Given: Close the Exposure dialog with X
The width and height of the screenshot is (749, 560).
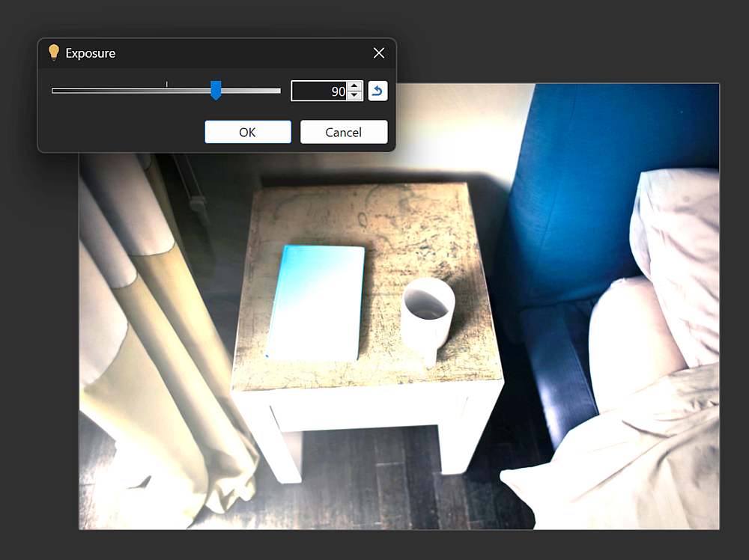Looking at the screenshot, I should coord(379,53).
